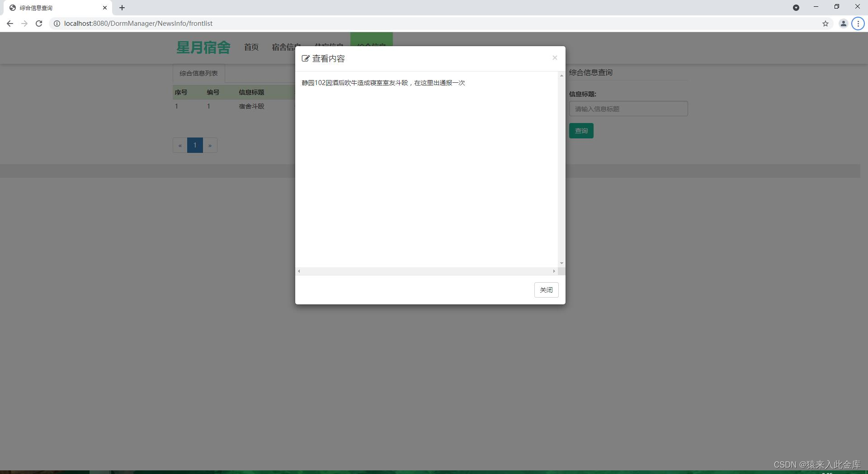Viewport: 868px width, 474px height.
Task: Go to previous page with « button
Action: click(180, 145)
